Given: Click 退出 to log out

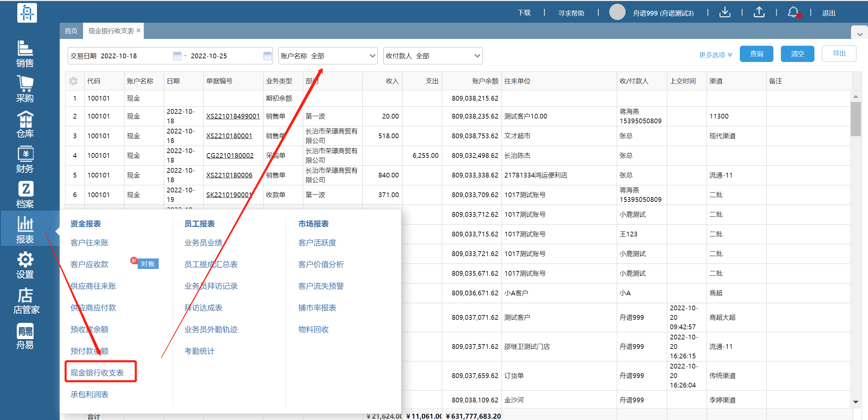Looking at the screenshot, I should point(829,13).
